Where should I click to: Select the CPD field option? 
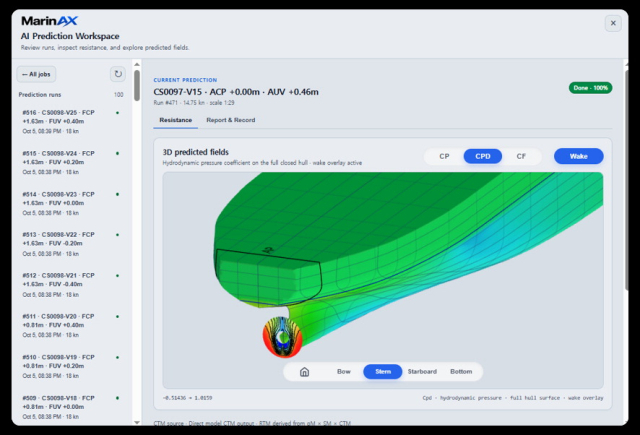pyautogui.click(x=482, y=156)
